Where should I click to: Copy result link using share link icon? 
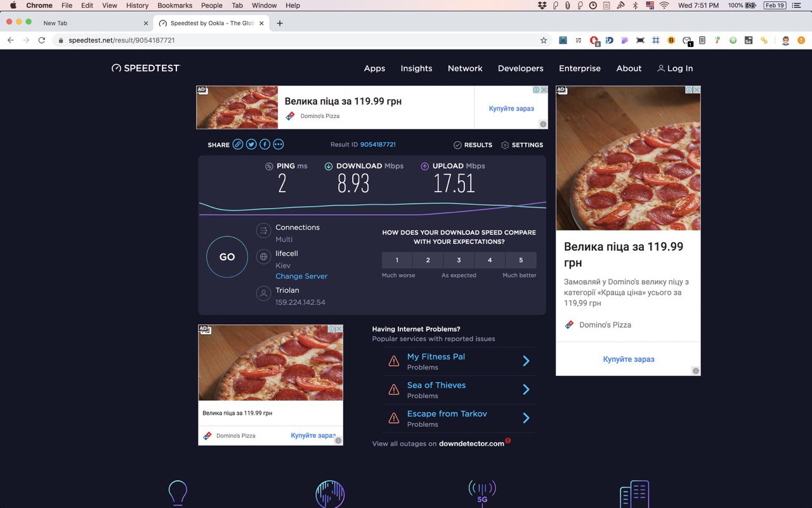pos(238,145)
